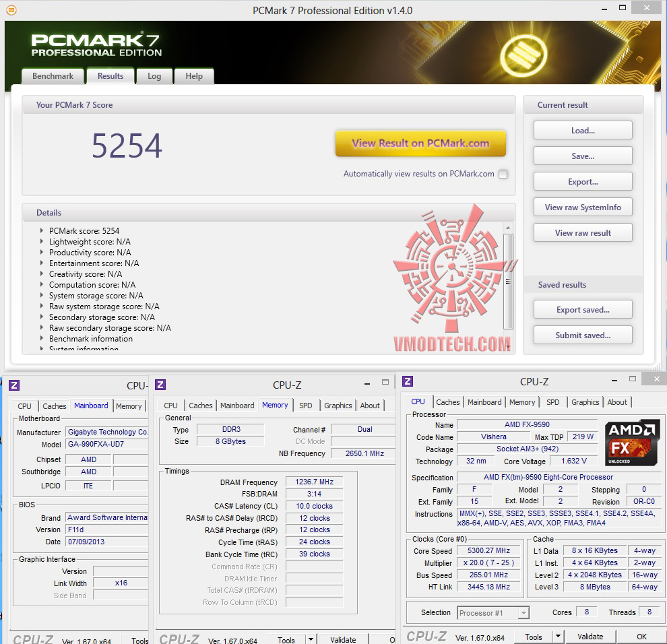The height and width of the screenshot is (644, 667).
Task: Maximize the PCMark 7 window
Action: point(623,7)
